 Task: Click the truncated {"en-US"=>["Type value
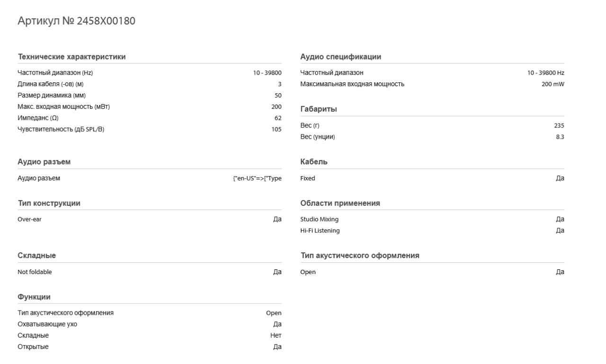pos(254,178)
